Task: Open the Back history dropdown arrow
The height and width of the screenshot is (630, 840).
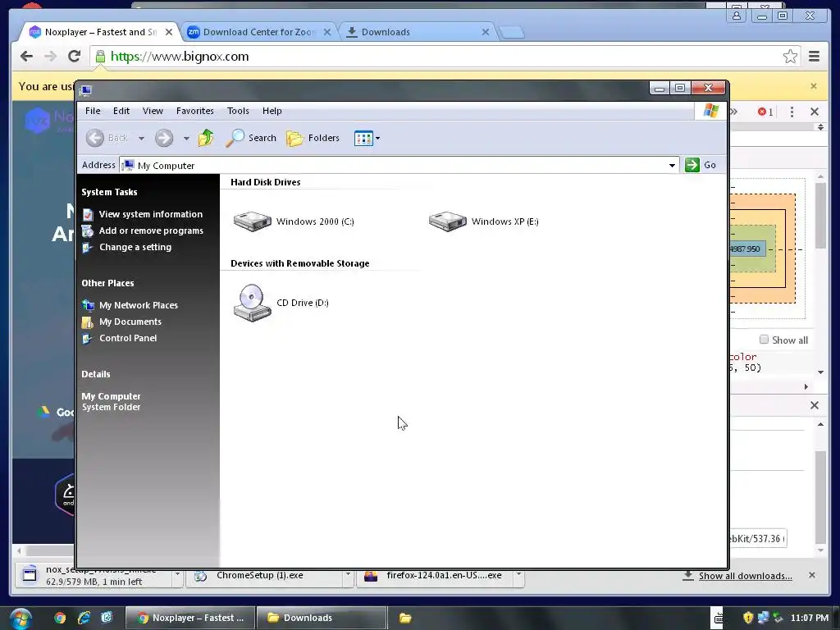Action: click(x=141, y=138)
